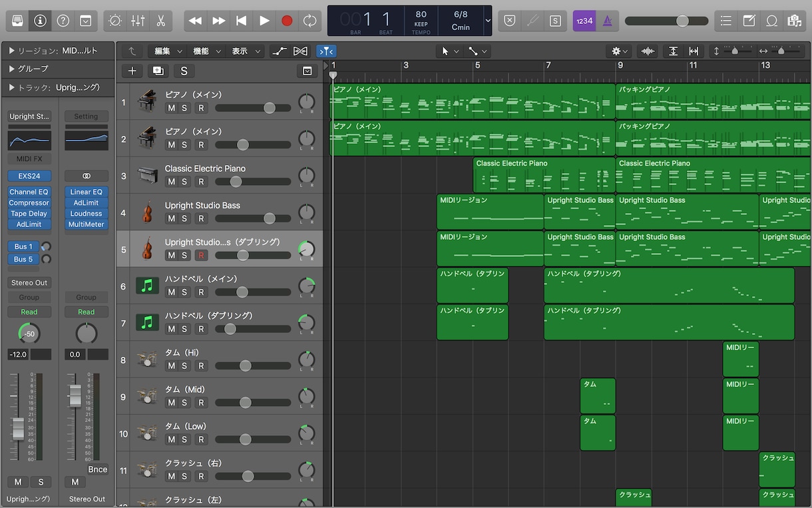812x508 pixels.
Task: Mute the Classic Electric Piano track
Action: pos(171,182)
